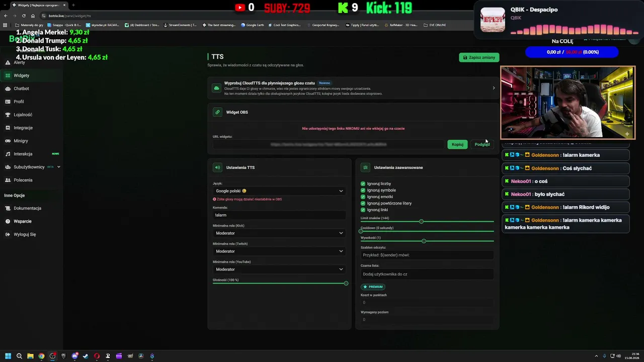This screenshot has height=362, width=644.
Task: Open the Język Google polski dropdown
Action: (x=279, y=191)
